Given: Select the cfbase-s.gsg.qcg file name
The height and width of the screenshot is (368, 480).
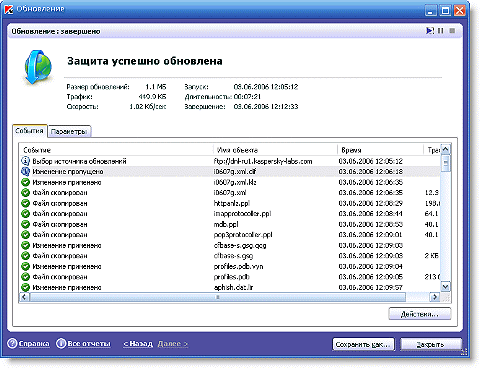Looking at the screenshot, I should (x=240, y=245).
